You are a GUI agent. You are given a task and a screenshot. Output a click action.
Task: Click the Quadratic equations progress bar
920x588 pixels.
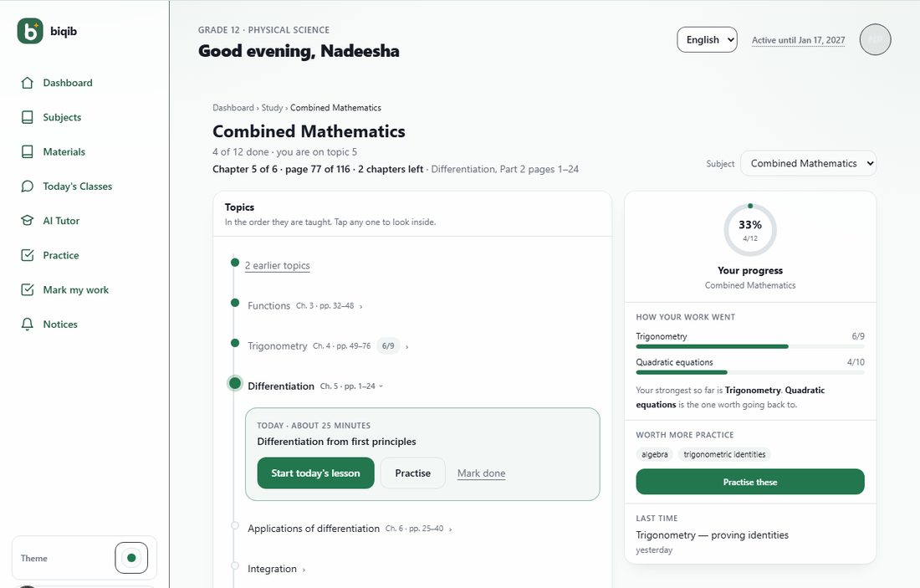[x=750, y=373]
